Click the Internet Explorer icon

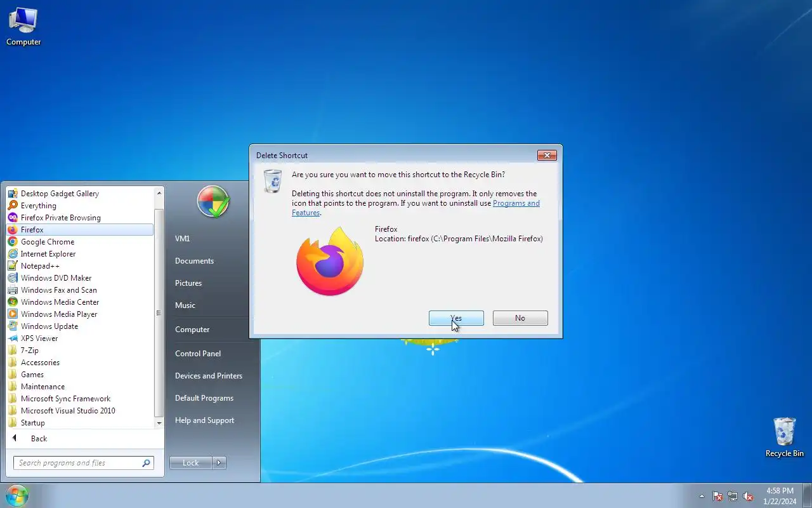[x=12, y=254]
